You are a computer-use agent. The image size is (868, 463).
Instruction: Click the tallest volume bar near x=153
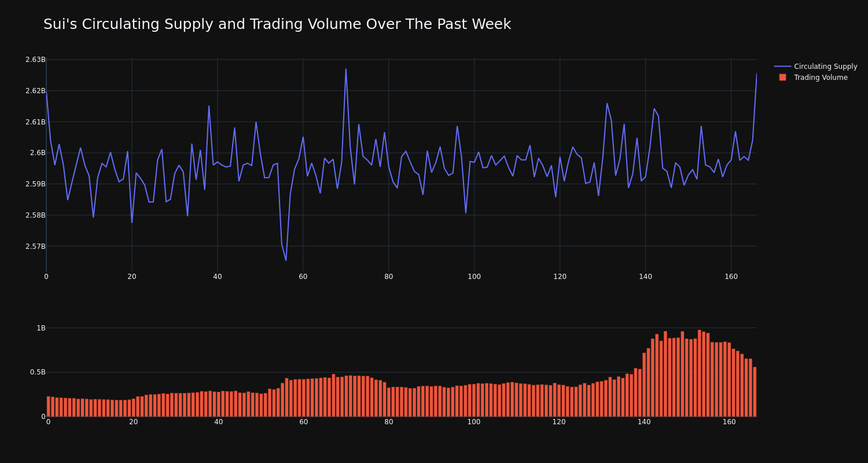point(700,373)
